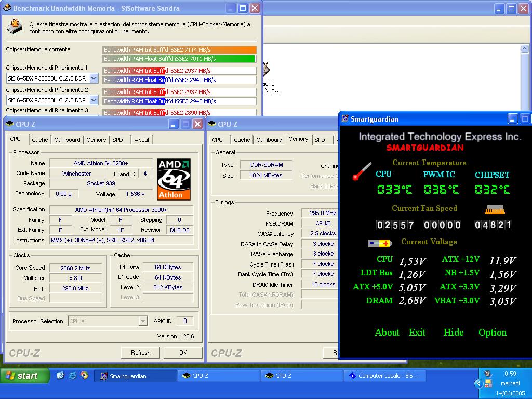Click the Package value Socket 939
The width and height of the screenshot is (532, 399).
(101, 183)
